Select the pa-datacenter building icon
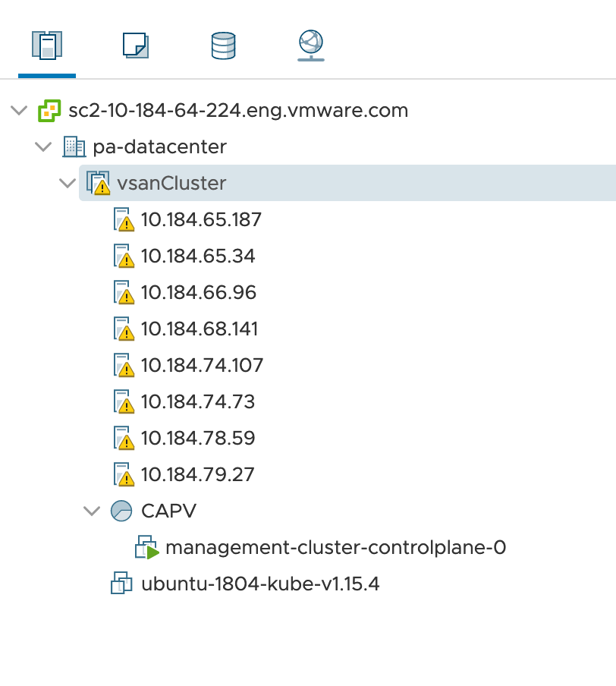 tap(74, 146)
